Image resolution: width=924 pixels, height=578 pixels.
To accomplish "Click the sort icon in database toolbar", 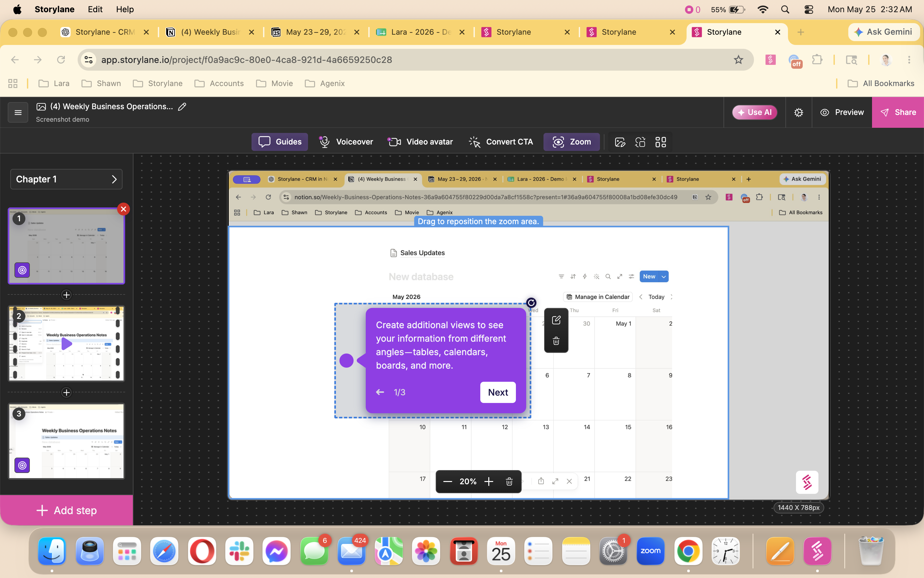I will pyautogui.click(x=573, y=276).
